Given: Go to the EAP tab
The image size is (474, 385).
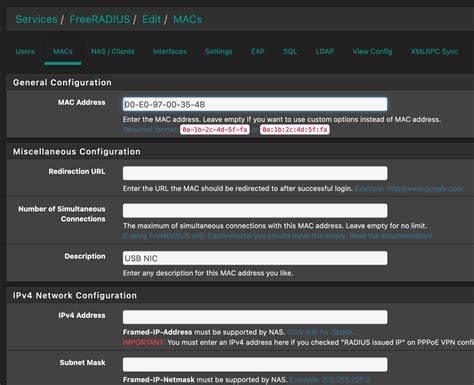Looking at the screenshot, I should (x=258, y=51).
